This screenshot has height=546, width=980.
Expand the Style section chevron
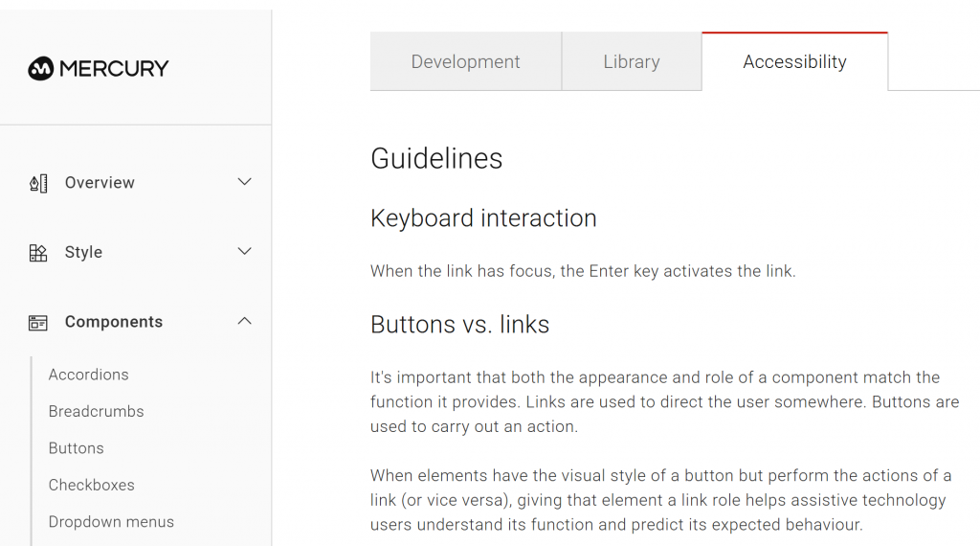pyautogui.click(x=244, y=252)
